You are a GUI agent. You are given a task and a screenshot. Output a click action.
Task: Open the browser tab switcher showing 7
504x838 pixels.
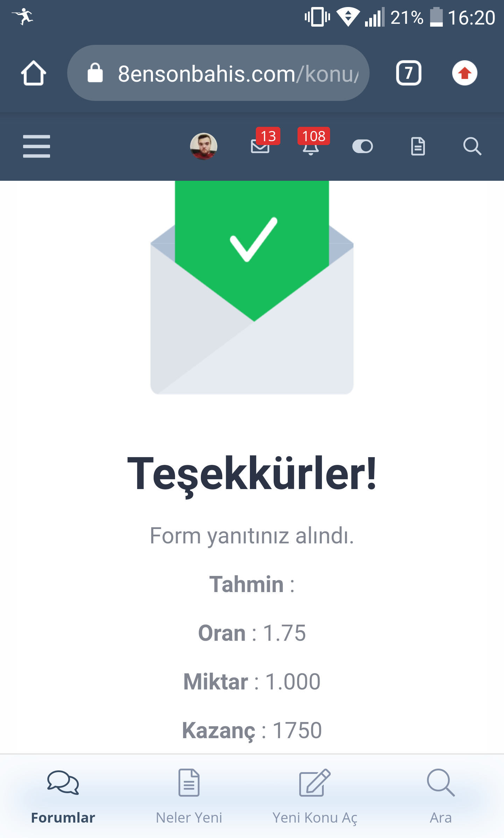tap(408, 73)
